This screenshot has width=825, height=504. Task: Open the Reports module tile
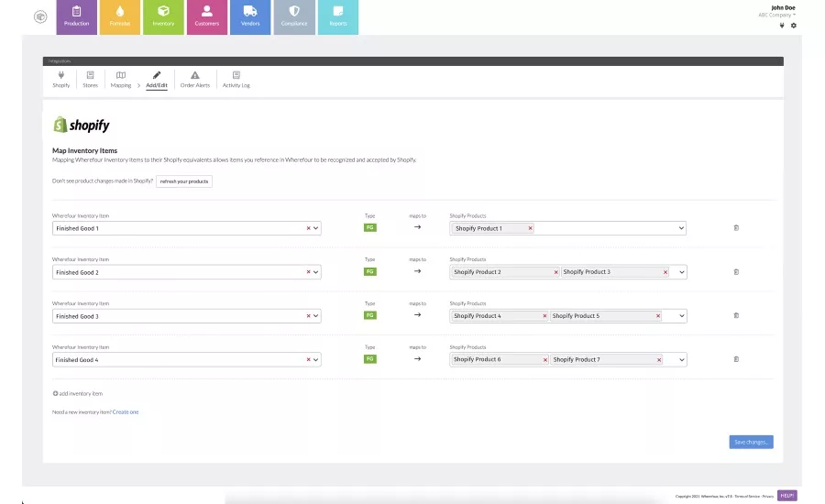[337, 17]
